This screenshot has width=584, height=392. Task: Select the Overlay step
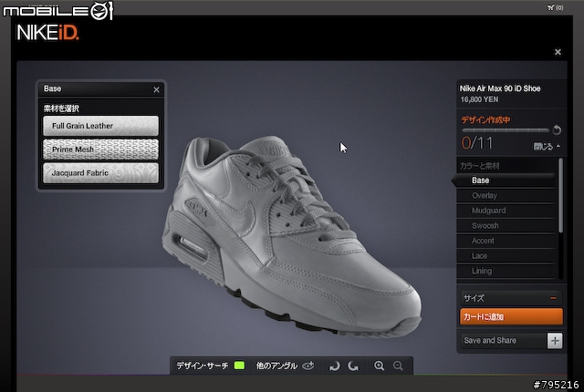(506, 196)
